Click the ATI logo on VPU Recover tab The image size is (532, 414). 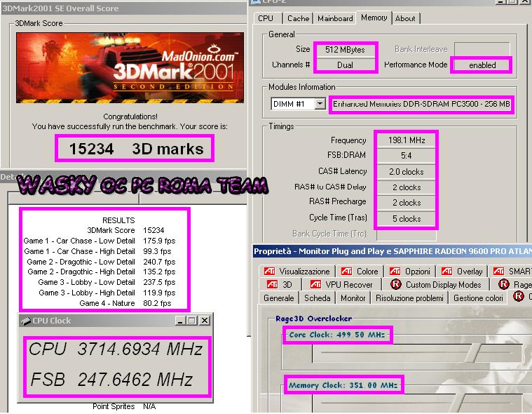tap(315, 284)
